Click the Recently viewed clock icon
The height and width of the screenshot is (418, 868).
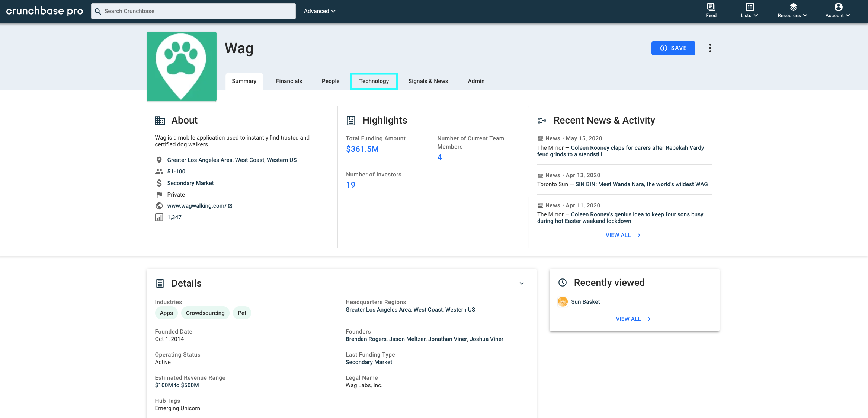click(563, 283)
